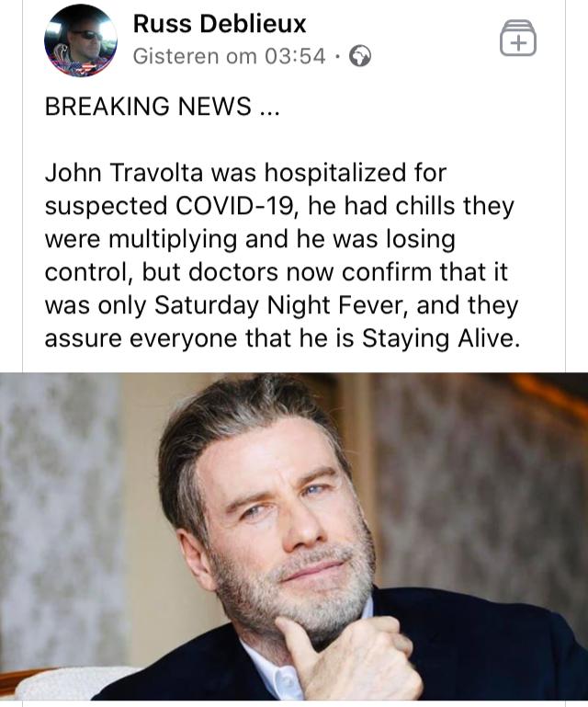588x707 pixels.
Task: Click the man's face in the photo
Action: (x=288, y=514)
